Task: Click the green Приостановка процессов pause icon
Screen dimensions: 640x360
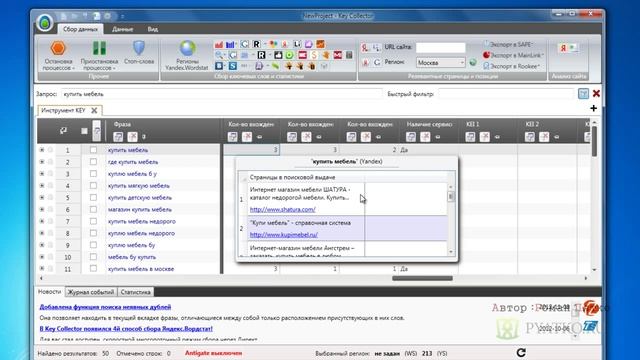Action: pyautogui.click(x=99, y=48)
